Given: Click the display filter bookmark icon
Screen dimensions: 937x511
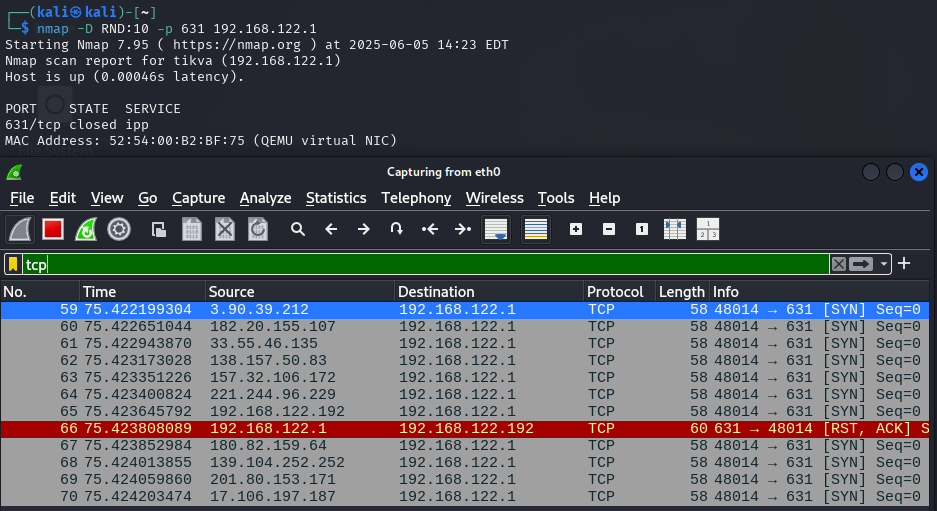Looking at the screenshot, I should pyautogui.click(x=13, y=264).
